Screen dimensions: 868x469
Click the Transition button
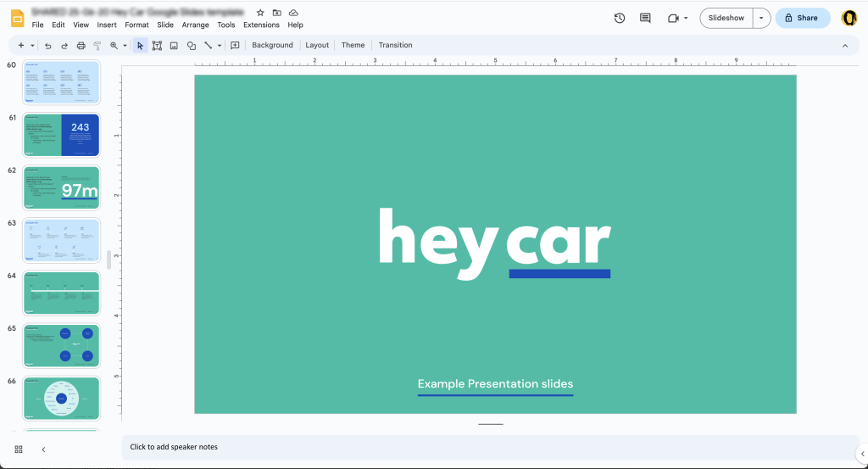(x=395, y=46)
